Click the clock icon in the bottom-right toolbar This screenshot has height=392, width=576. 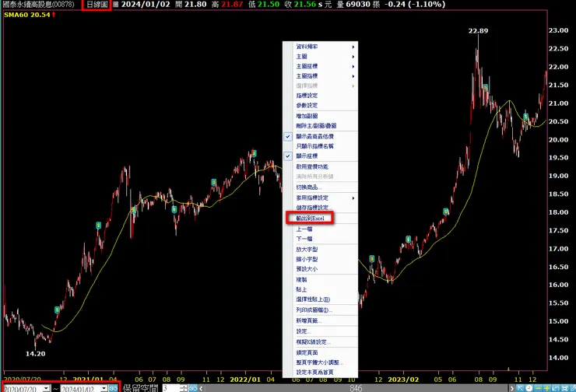tap(529, 388)
